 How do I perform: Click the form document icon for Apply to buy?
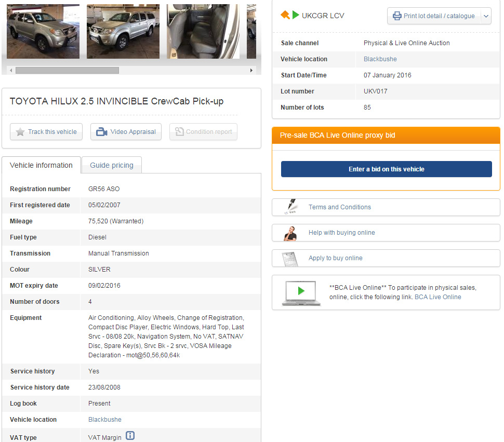click(x=290, y=259)
